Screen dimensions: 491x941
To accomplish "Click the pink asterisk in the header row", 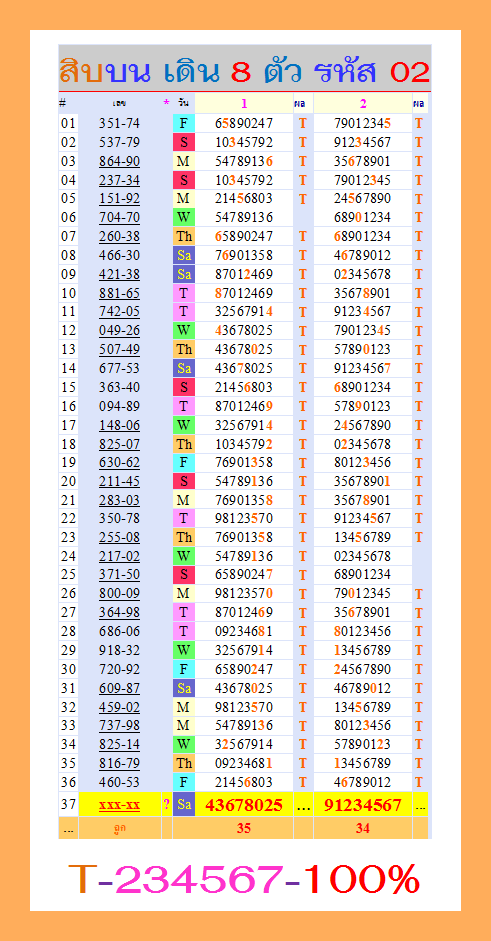I will tap(166, 103).
